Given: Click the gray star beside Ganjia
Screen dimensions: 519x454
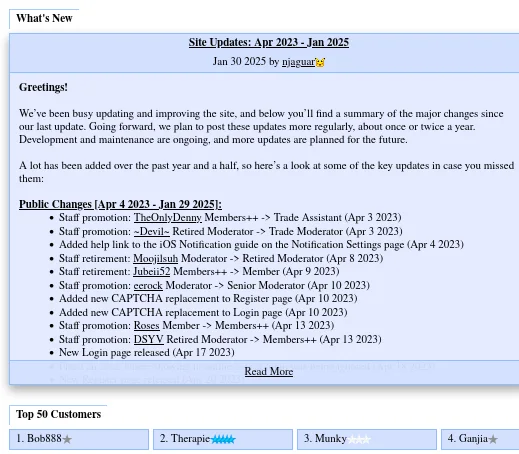Looking at the screenshot, I should [x=493, y=439].
